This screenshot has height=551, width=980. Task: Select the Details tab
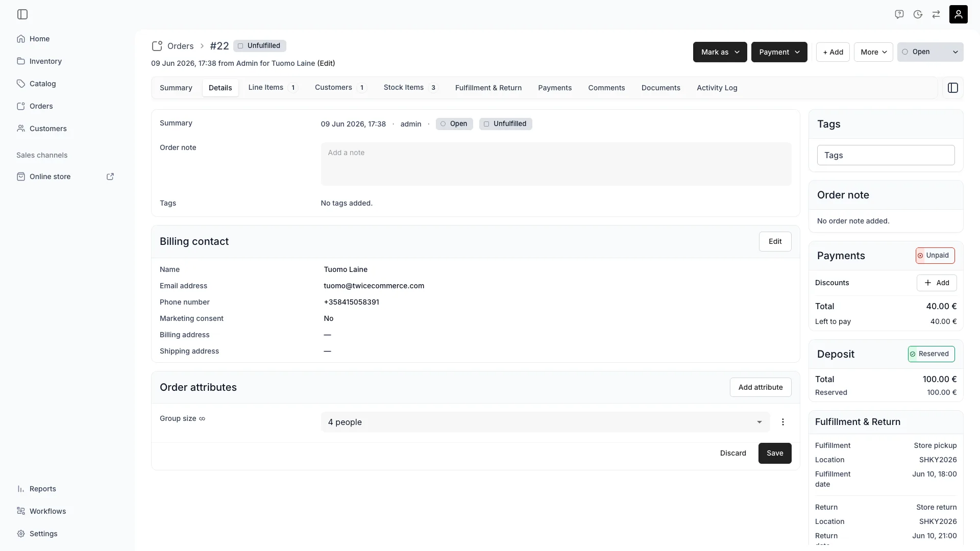[x=220, y=88]
